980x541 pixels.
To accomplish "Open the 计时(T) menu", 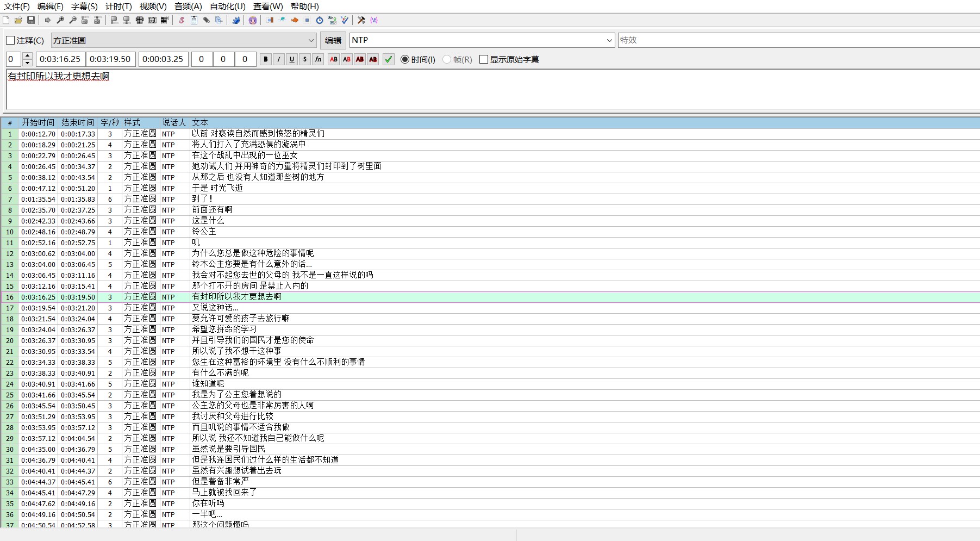I will 118,7.
